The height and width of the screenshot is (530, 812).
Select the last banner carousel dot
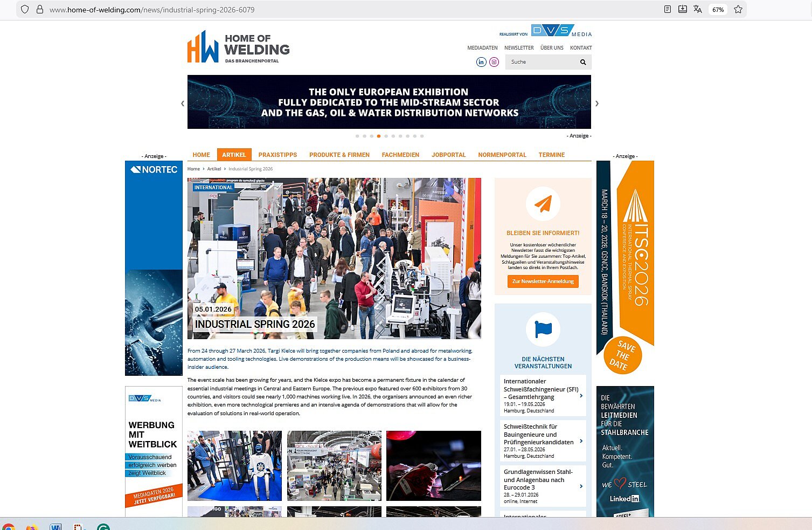click(x=422, y=136)
